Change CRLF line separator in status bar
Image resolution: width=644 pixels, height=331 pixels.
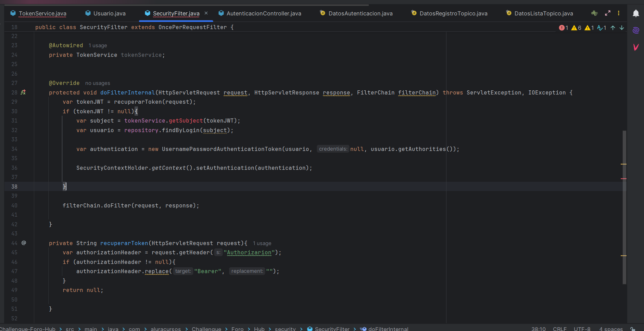click(560, 329)
